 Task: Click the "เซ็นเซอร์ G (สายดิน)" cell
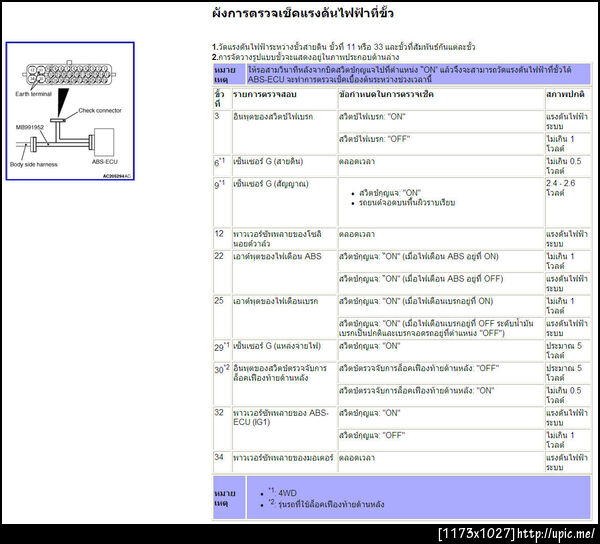coord(284,166)
